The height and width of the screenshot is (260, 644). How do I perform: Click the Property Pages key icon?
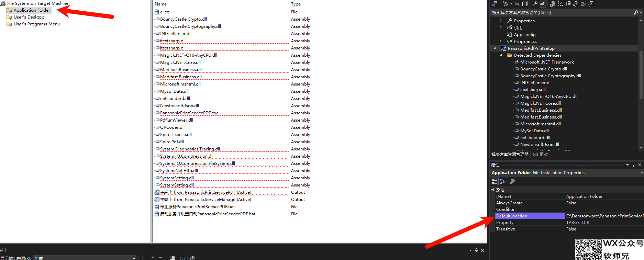(512, 181)
